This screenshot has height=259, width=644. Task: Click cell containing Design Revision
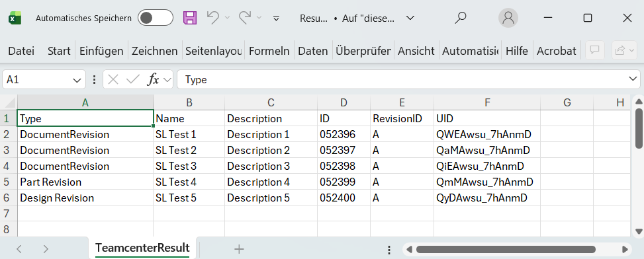point(85,198)
